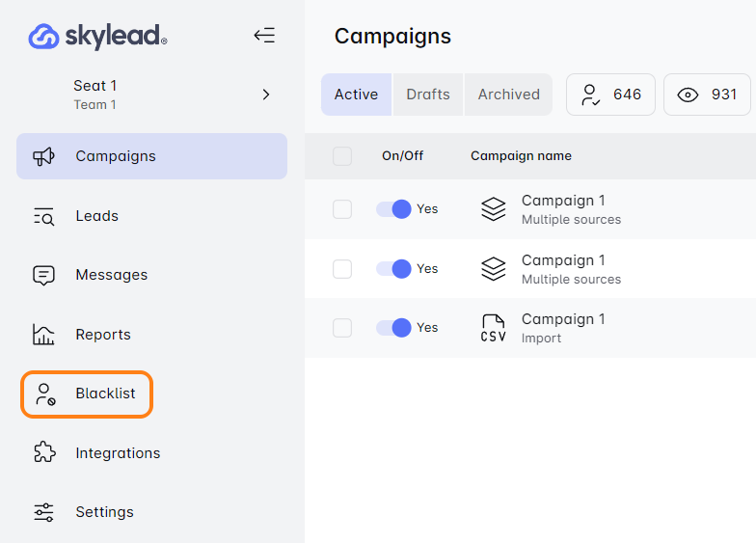The width and height of the screenshot is (756, 543).
Task: Check the select-all campaigns header checkbox
Action: (342, 156)
